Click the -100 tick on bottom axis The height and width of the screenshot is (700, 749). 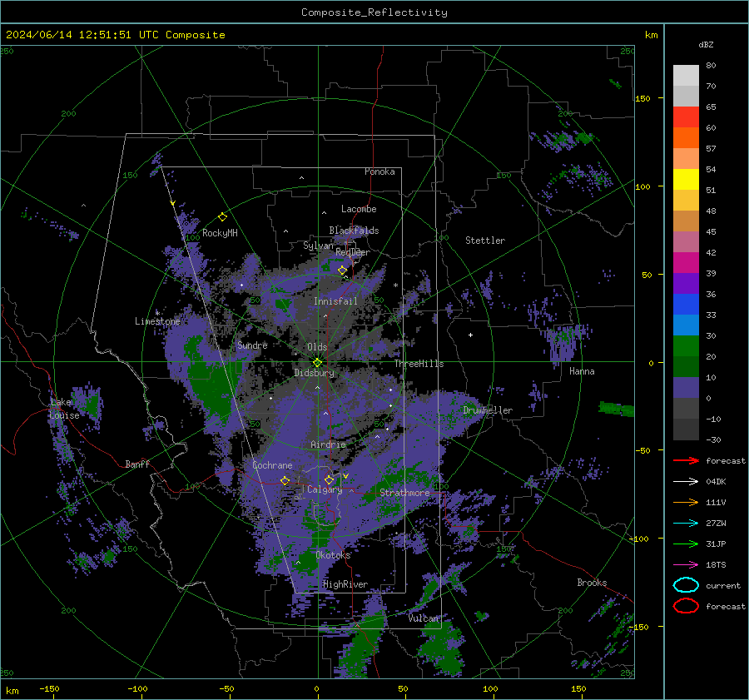click(137, 688)
